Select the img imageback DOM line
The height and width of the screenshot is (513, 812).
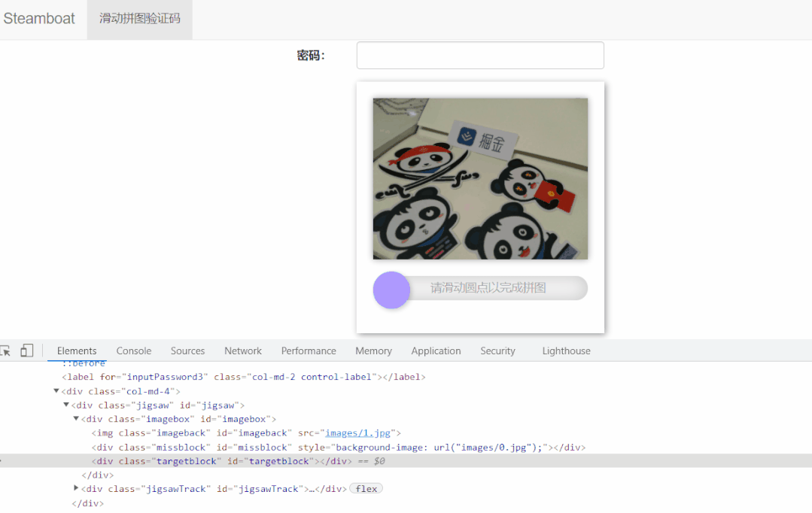pos(246,433)
